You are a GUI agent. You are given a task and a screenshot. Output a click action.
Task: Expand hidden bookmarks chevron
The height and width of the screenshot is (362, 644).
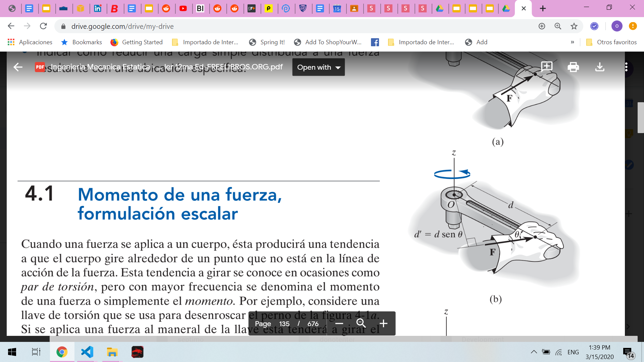[x=572, y=42]
